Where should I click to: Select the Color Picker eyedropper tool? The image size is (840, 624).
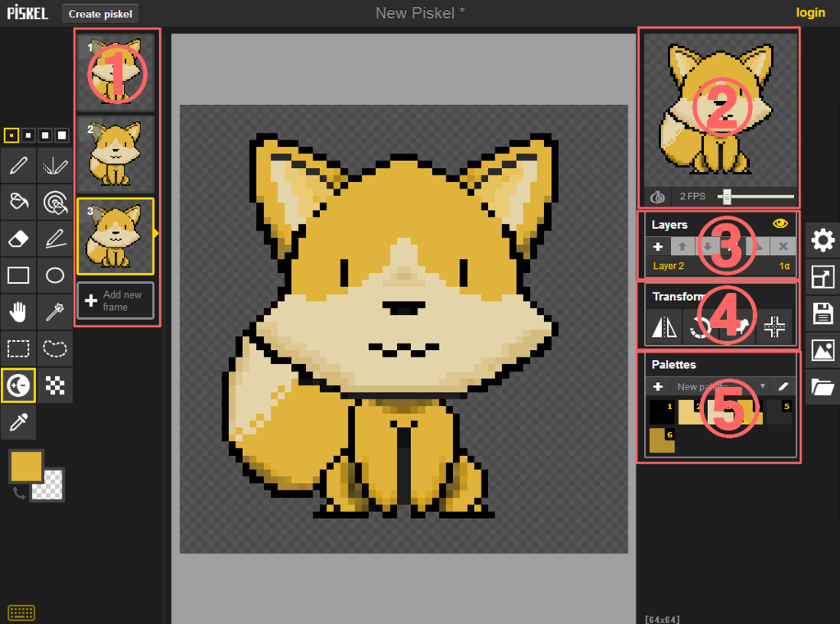coord(18,422)
